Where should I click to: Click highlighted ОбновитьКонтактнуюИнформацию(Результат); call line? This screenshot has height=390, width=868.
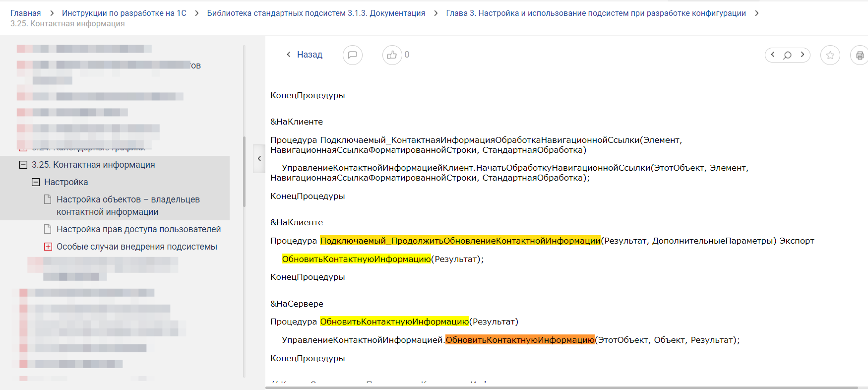coord(382,259)
